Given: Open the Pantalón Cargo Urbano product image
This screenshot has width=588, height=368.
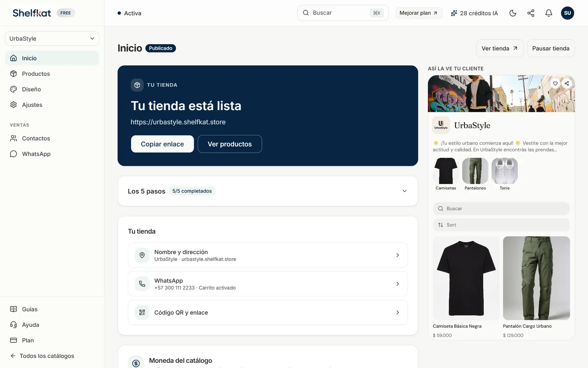Looking at the screenshot, I should 537,278.
